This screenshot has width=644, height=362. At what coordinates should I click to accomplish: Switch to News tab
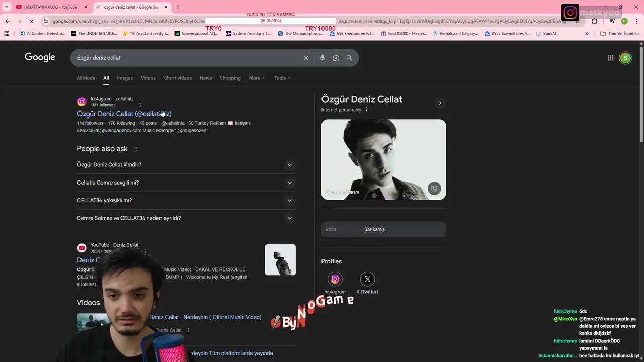pos(206,78)
